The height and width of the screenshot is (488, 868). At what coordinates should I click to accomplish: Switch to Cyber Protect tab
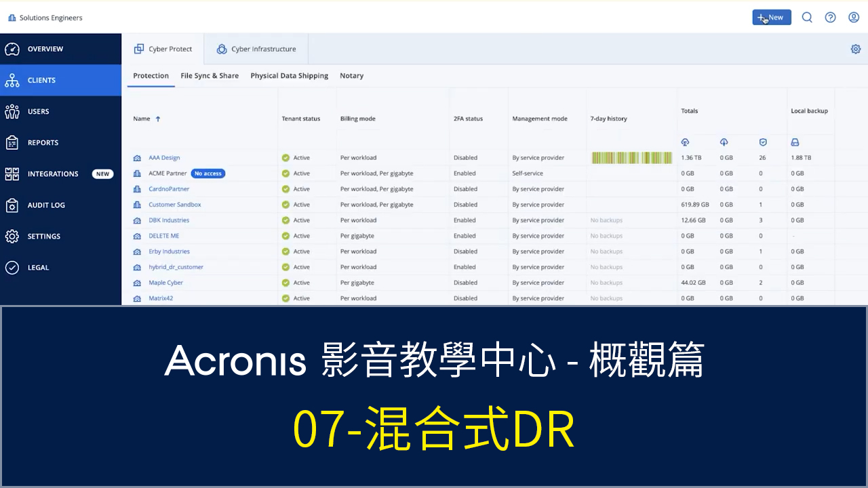pos(163,49)
